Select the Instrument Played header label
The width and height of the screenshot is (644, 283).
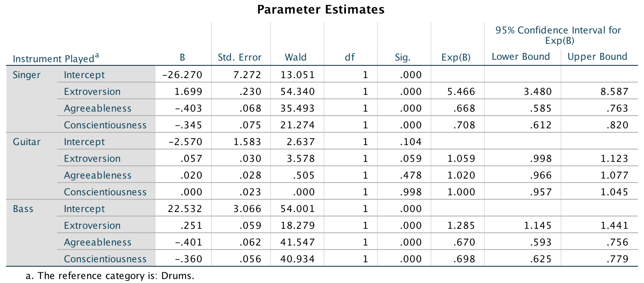[55, 59]
